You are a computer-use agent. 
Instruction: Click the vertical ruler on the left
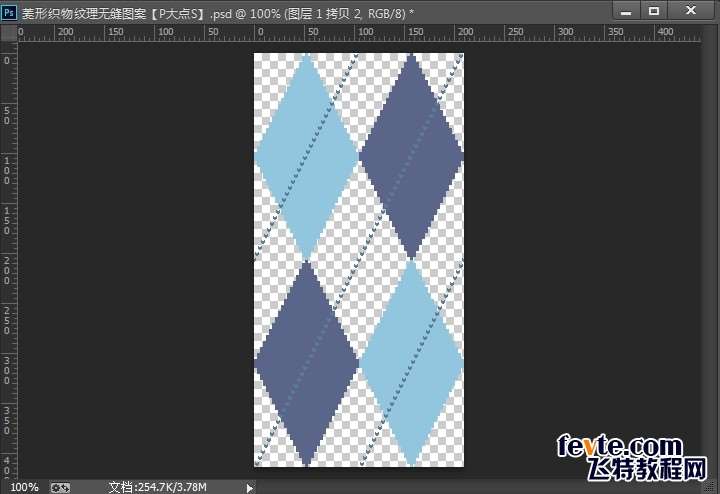(8, 250)
